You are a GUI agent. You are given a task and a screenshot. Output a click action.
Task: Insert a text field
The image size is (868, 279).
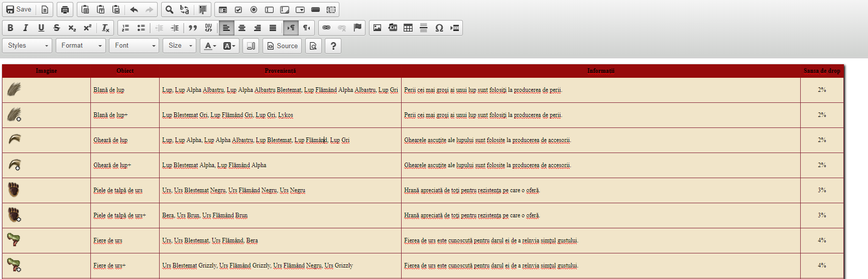click(270, 10)
